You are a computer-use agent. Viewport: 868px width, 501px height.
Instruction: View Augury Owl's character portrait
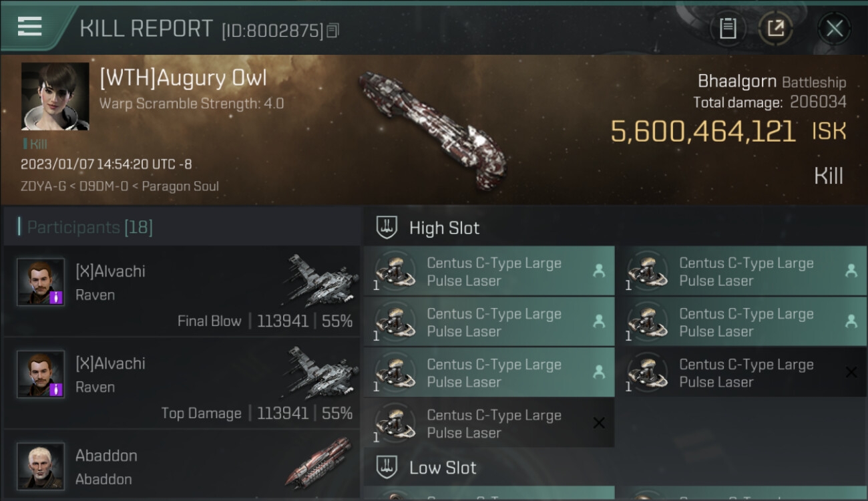[x=55, y=96]
